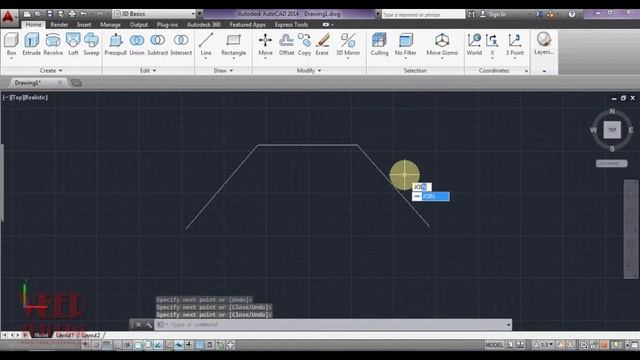Click the customize wrench icon in command line
Image resolution: width=640 pixels, height=360 pixels.
click(149, 325)
